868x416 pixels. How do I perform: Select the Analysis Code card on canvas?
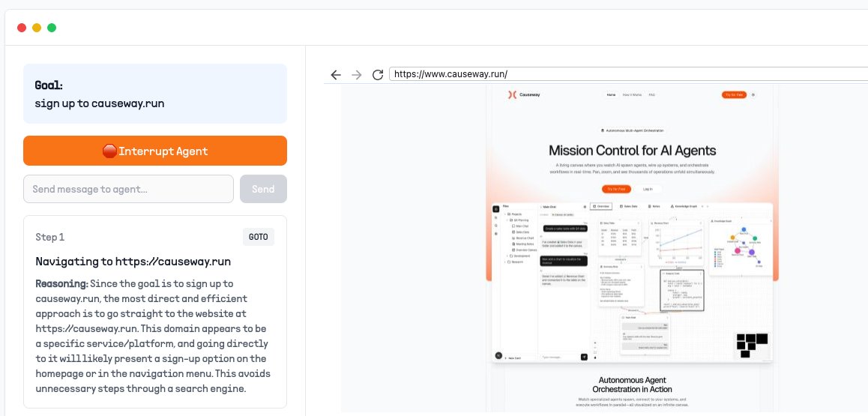coord(682,290)
